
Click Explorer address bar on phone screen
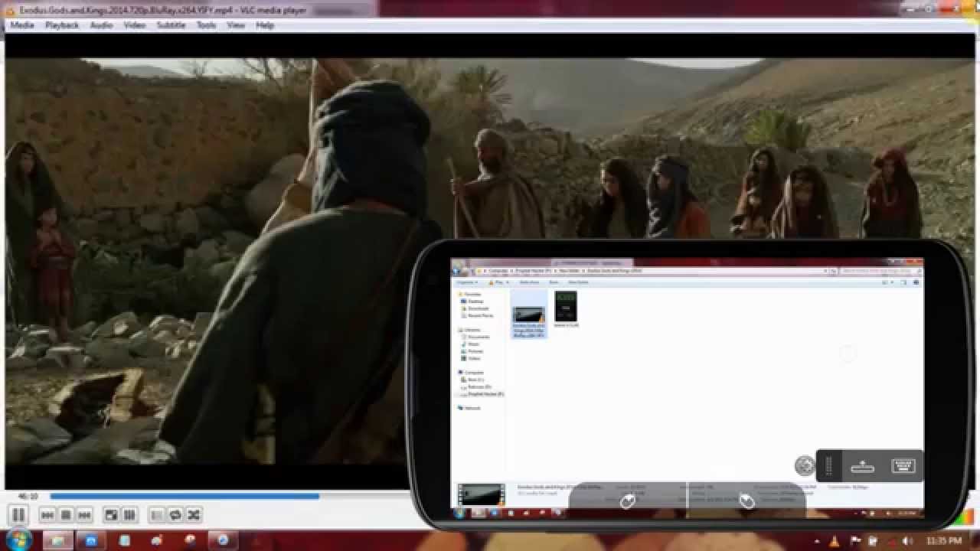(x=655, y=271)
